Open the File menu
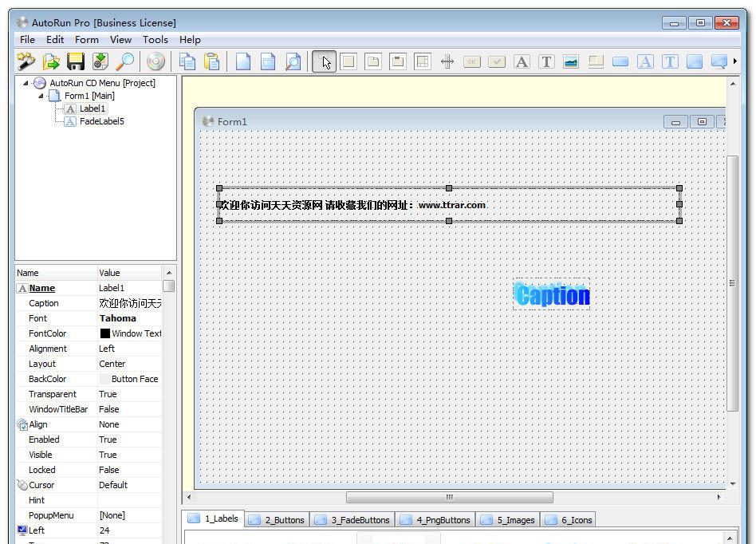 [27, 40]
